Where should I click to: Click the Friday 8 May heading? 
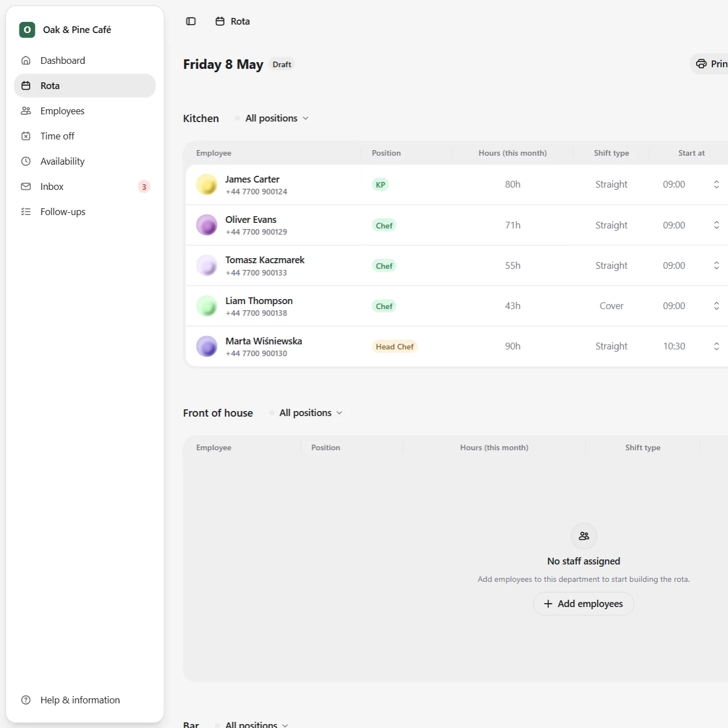point(223,64)
